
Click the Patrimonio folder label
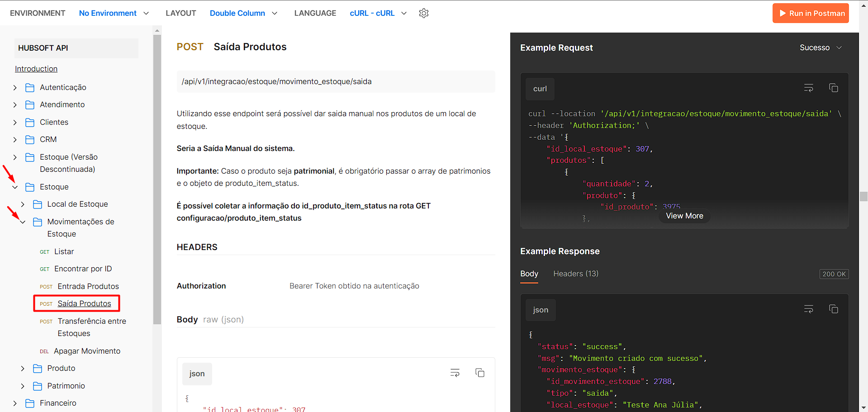(66, 386)
